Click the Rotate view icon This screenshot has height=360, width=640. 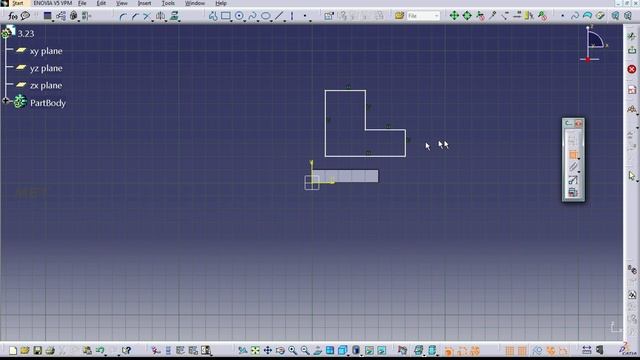click(280, 350)
